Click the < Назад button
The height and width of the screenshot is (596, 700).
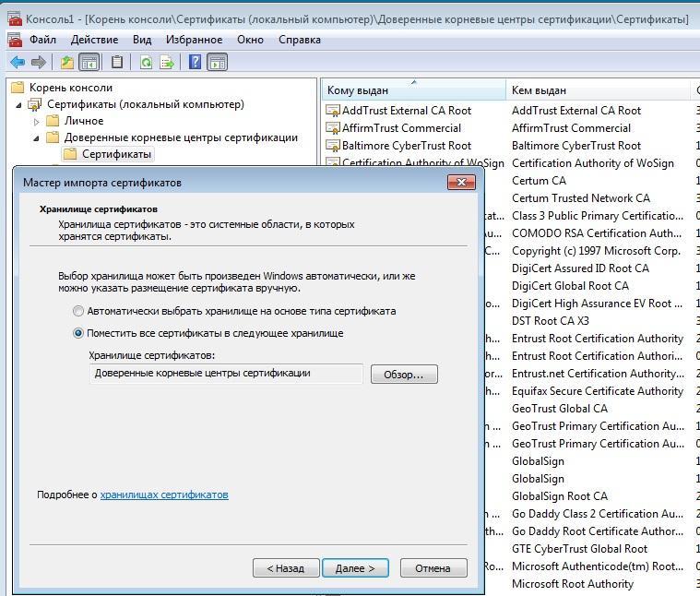(x=286, y=568)
